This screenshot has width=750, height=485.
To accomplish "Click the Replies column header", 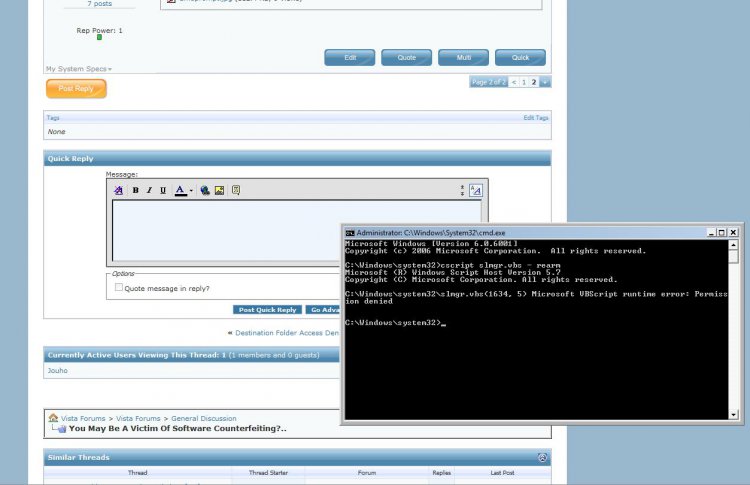I will click(441, 473).
